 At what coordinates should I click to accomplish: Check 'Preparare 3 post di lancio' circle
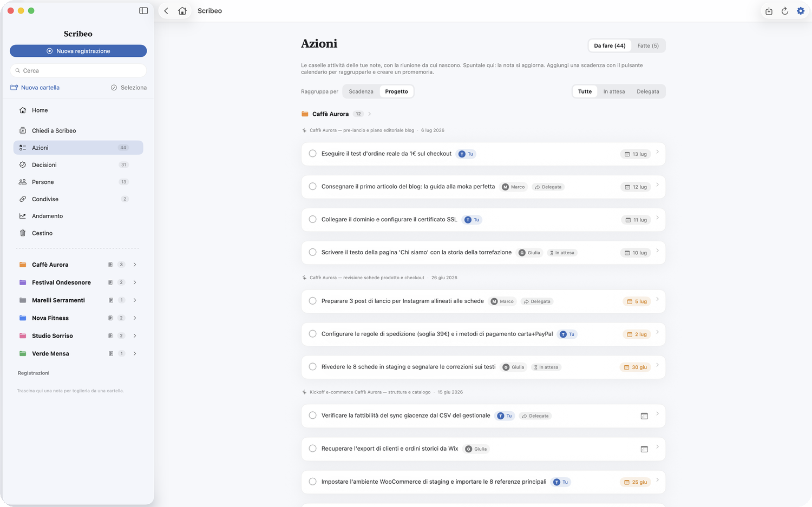pyautogui.click(x=312, y=301)
